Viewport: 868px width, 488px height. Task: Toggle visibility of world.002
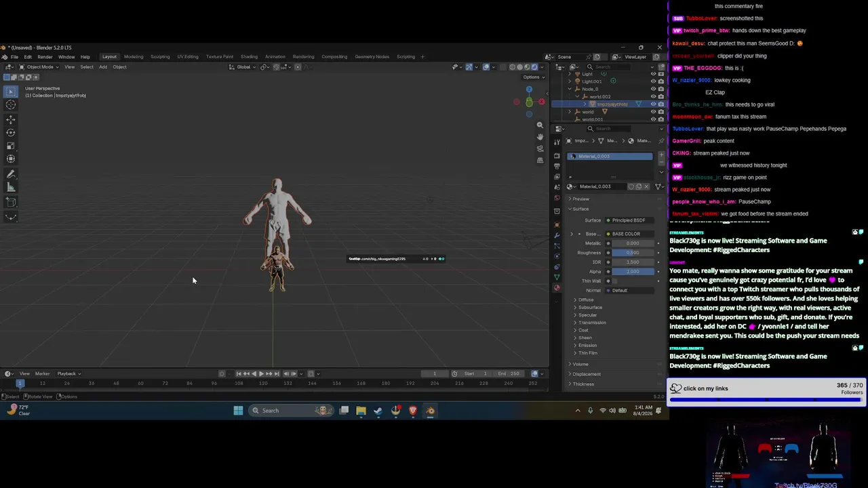coord(653,96)
